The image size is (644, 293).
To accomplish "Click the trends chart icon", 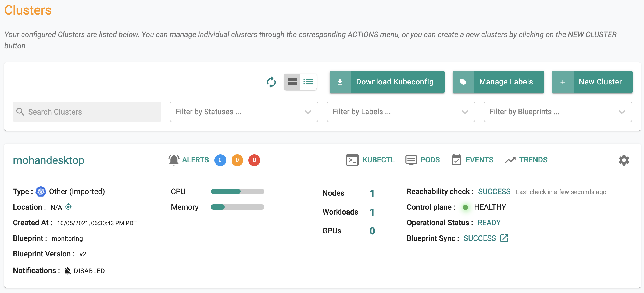I will click(x=510, y=160).
